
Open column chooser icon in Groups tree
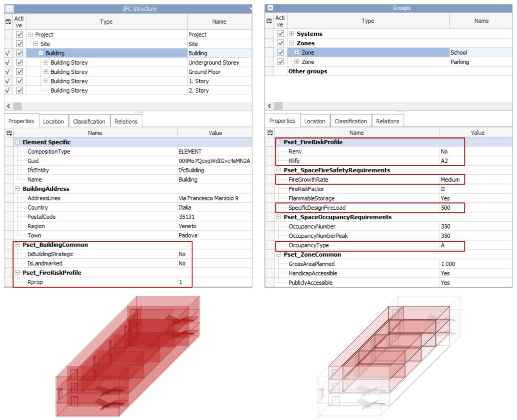pos(270,21)
